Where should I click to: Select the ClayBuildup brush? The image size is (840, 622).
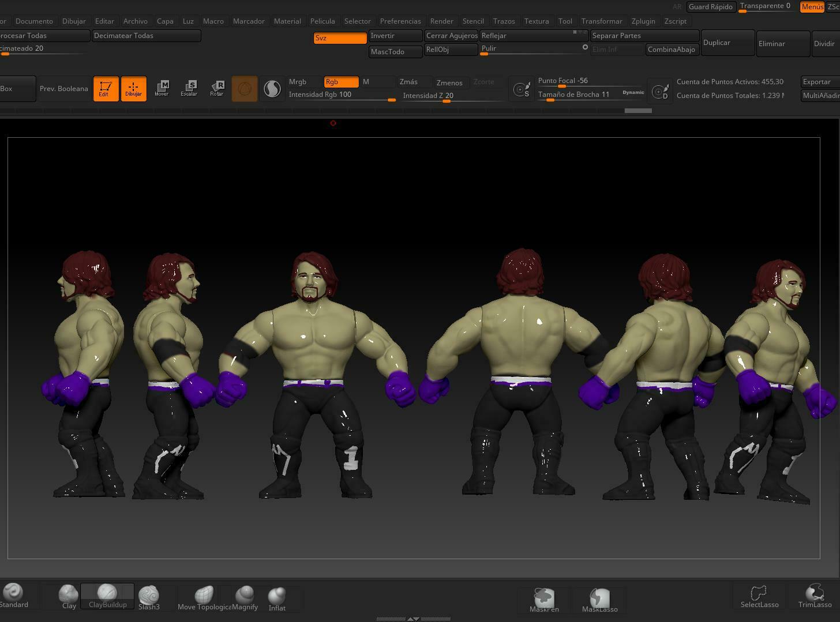(107, 596)
